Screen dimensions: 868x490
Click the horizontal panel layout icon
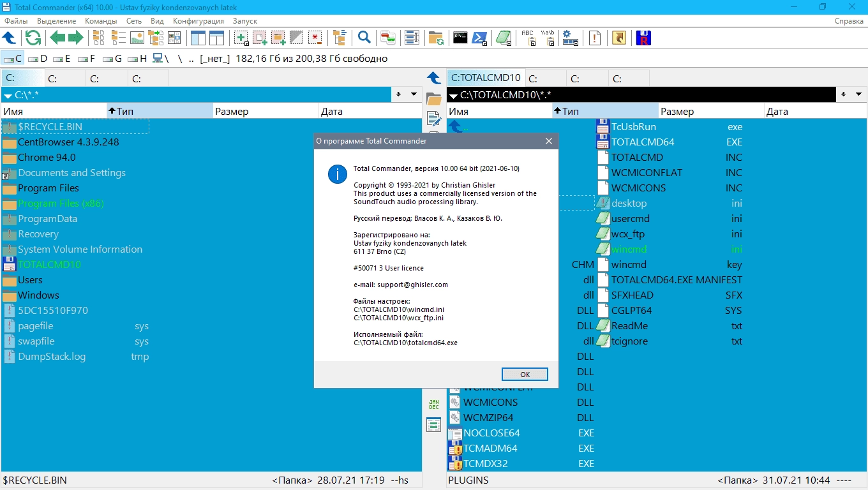[217, 38]
